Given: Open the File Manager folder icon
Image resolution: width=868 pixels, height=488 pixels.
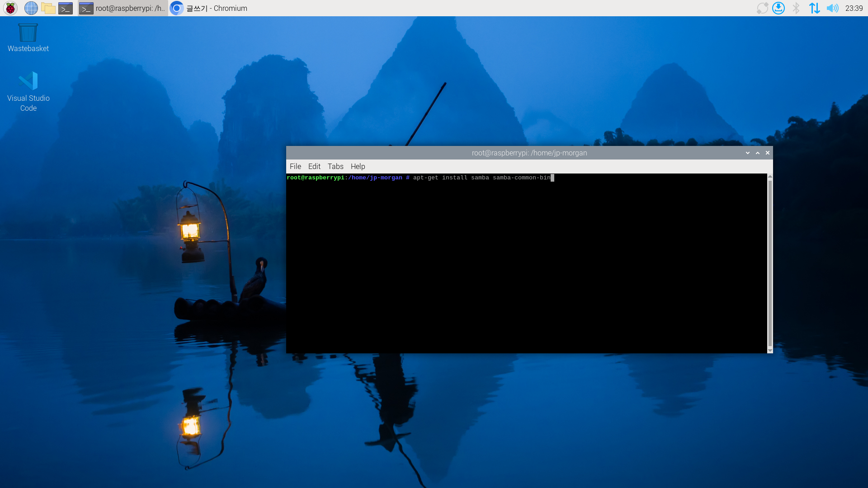Looking at the screenshot, I should coord(48,8).
